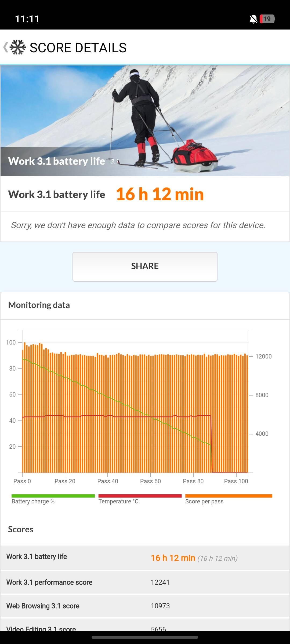This screenshot has height=644, width=290.
Task: Toggle the orange Score per pass legend
Action: coord(229,499)
